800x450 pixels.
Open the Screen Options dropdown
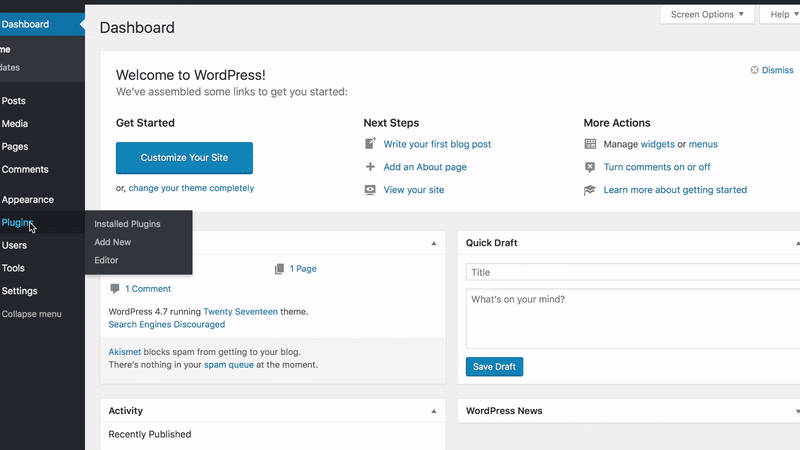pyautogui.click(x=707, y=14)
